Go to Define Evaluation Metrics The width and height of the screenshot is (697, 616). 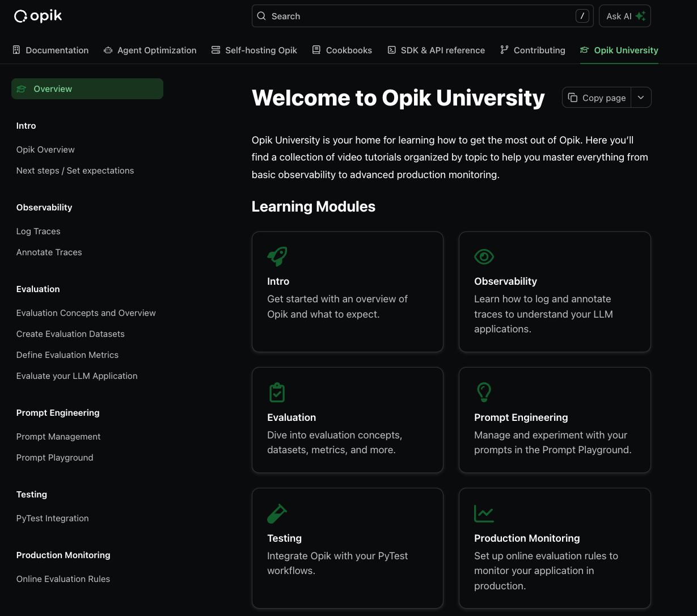[67, 355]
